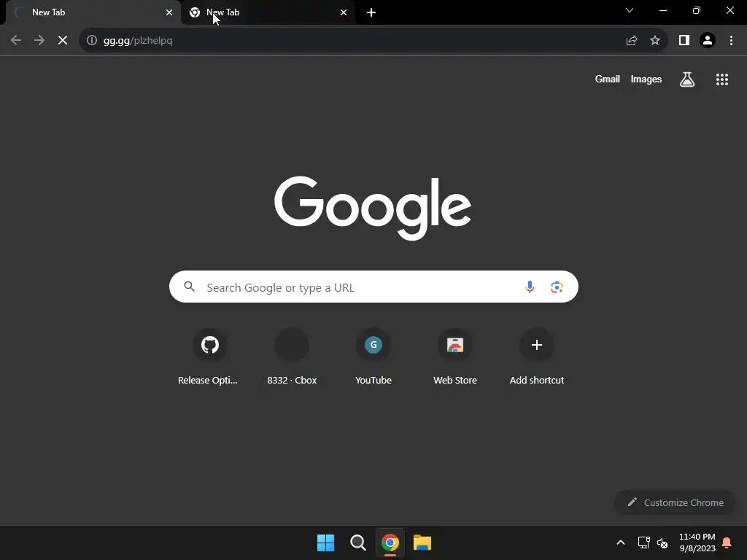This screenshot has width=747, height=560.
Task: Stop loading the page
Action: (x=63, y=41)
